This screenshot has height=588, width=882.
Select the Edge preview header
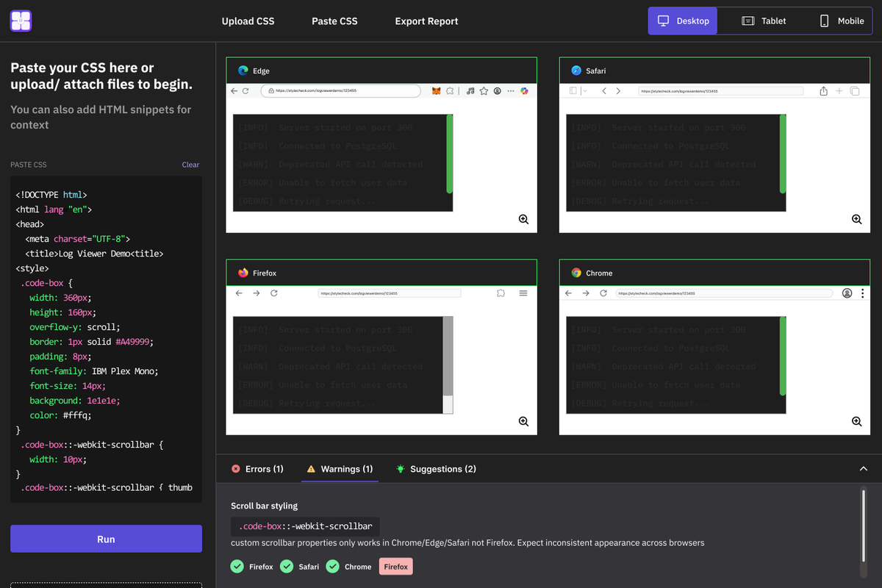[381, 71]
